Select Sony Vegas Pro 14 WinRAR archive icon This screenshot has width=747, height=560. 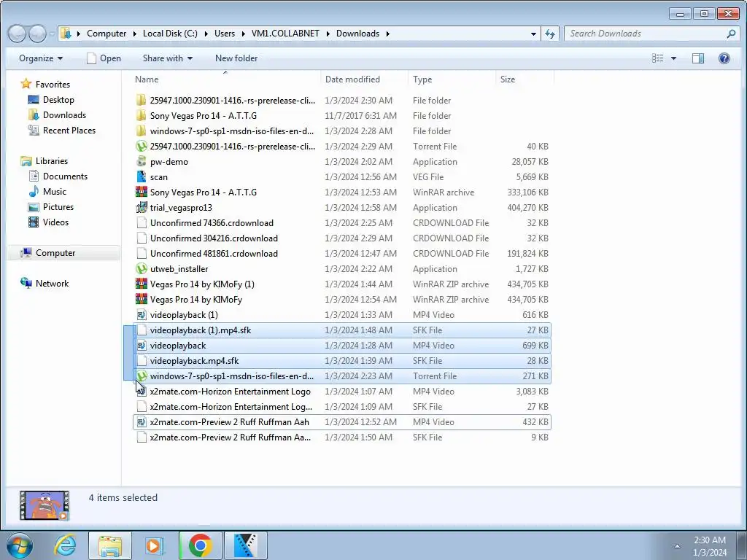(141, 192)
